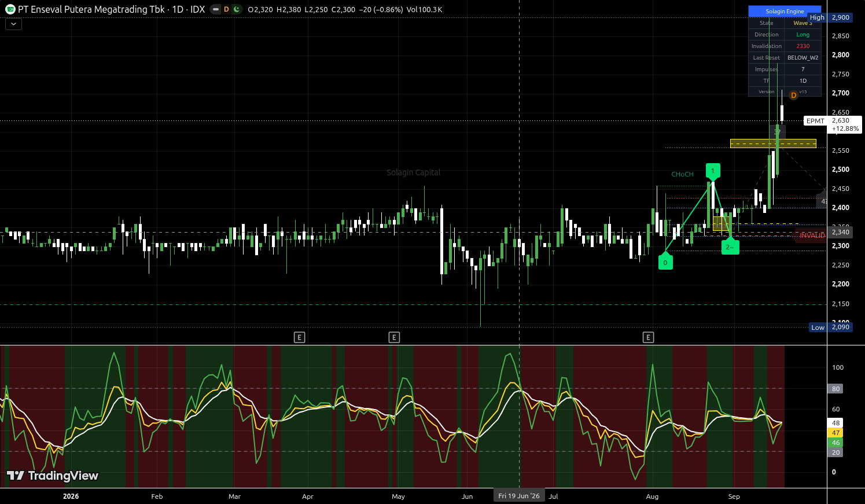
Task: Expand the legend collapse chevron under the title
Action: [x=13, y=24]
